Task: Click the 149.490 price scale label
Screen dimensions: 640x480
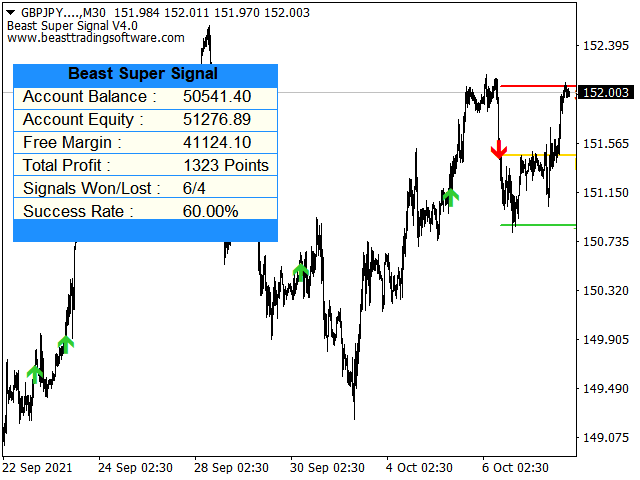Action: 606,388
